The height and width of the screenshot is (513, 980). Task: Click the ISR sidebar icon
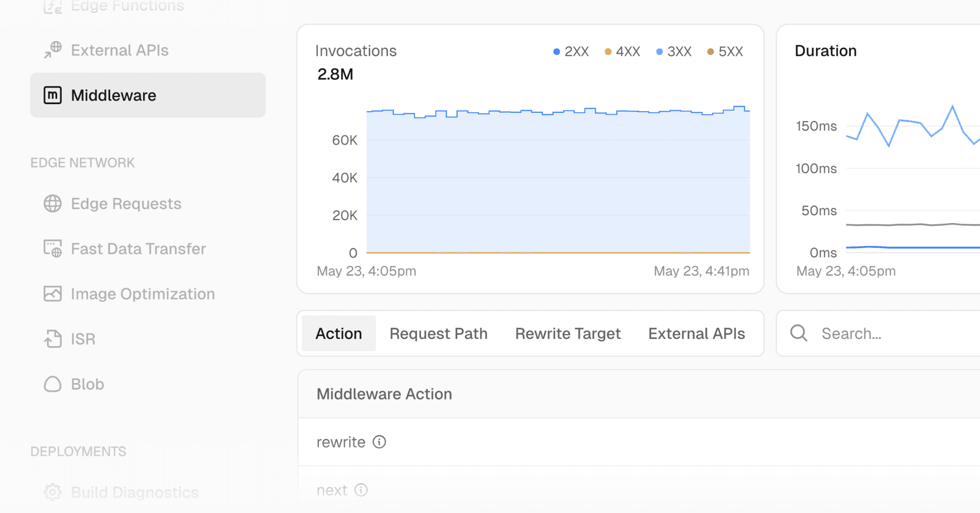(53, 339)
